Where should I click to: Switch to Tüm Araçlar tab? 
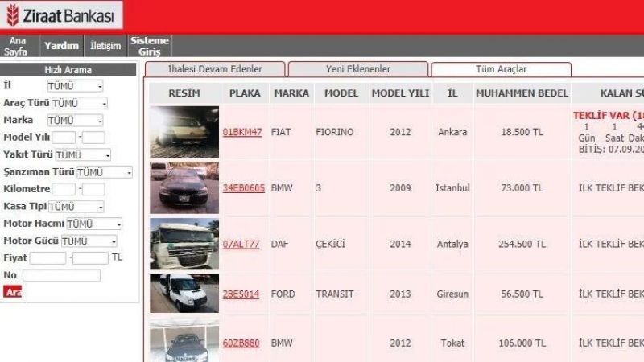(x=501, y=69)
